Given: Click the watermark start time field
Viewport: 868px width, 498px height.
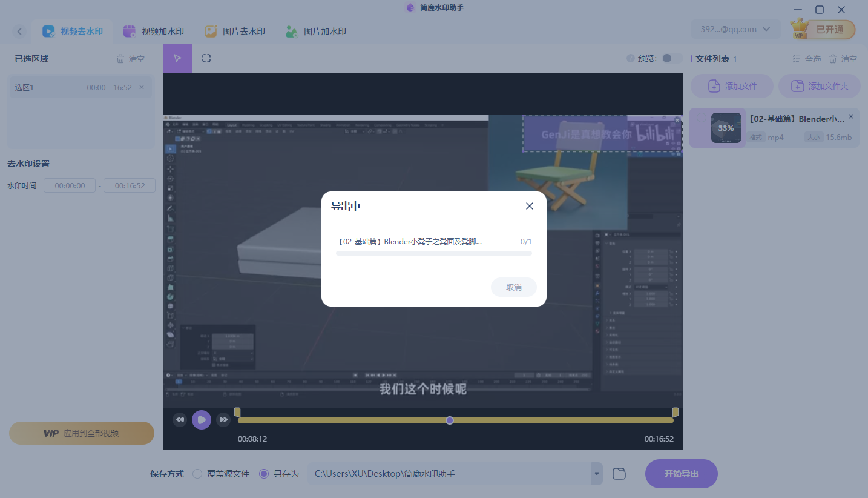Looking at the screenshot, I should coord(70,186).
